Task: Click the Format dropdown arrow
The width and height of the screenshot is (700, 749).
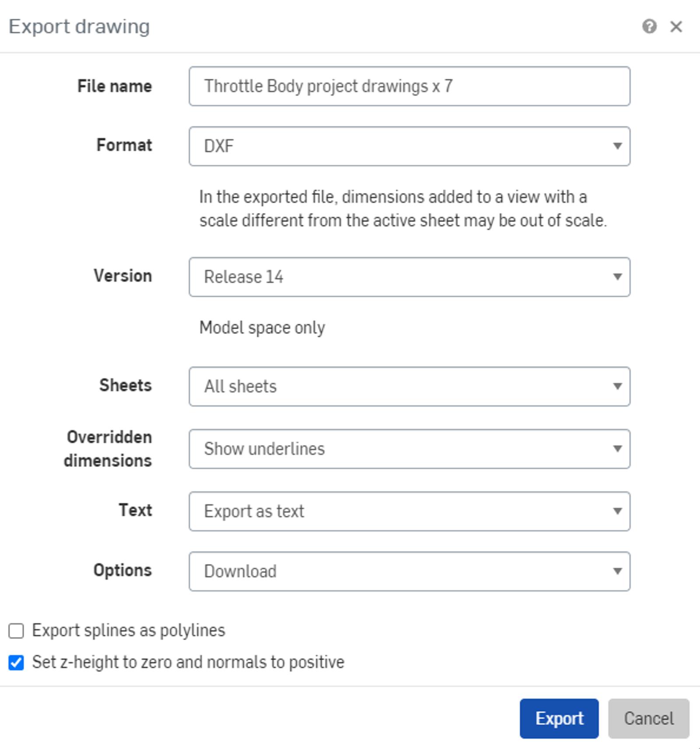Action: coord(617,146)
